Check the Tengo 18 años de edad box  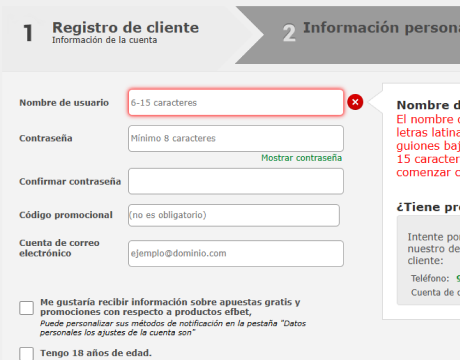tap(26, 353)
